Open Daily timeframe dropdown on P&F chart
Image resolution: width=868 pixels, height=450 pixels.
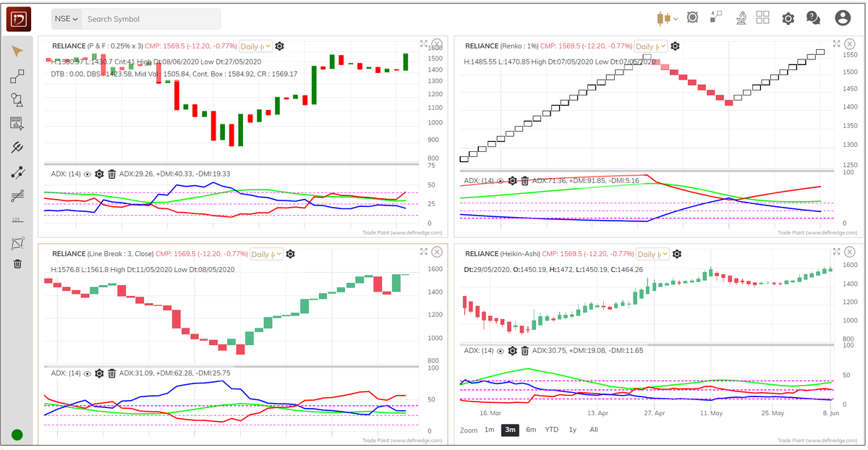pyautogui.click(x=256, y=46)
